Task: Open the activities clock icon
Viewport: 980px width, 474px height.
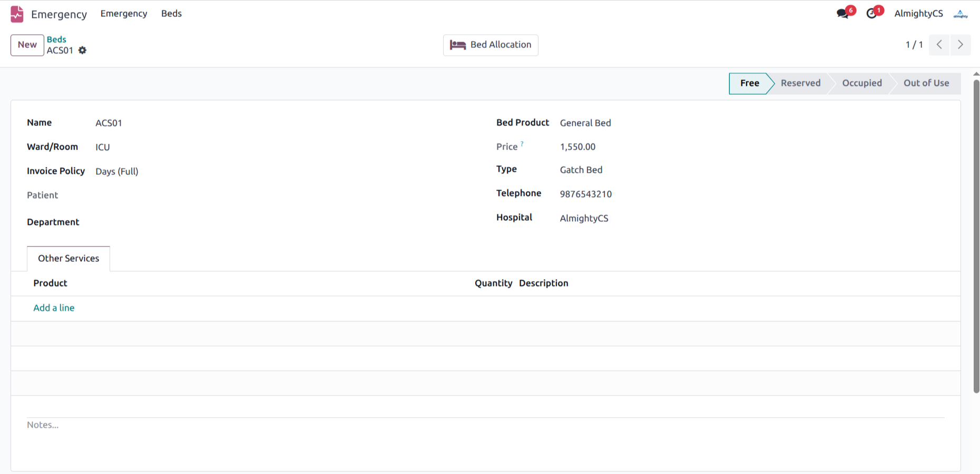Action: coord(871,14)
